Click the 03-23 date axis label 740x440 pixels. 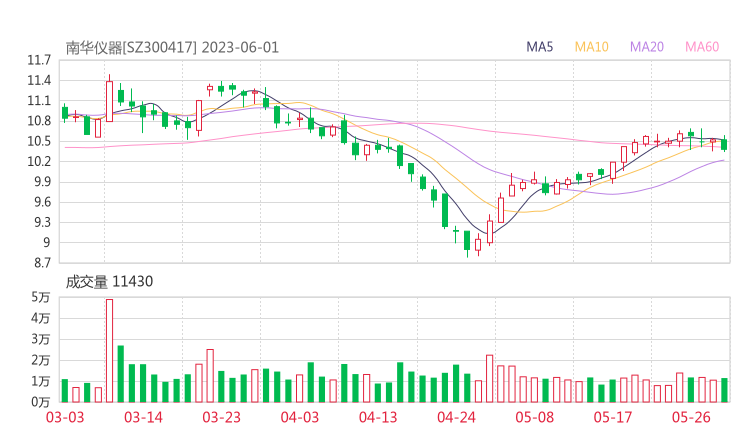coord(221,417)
